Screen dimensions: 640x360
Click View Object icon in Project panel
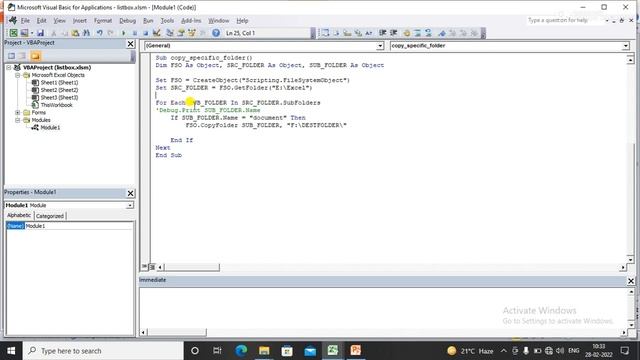[22, 56]
